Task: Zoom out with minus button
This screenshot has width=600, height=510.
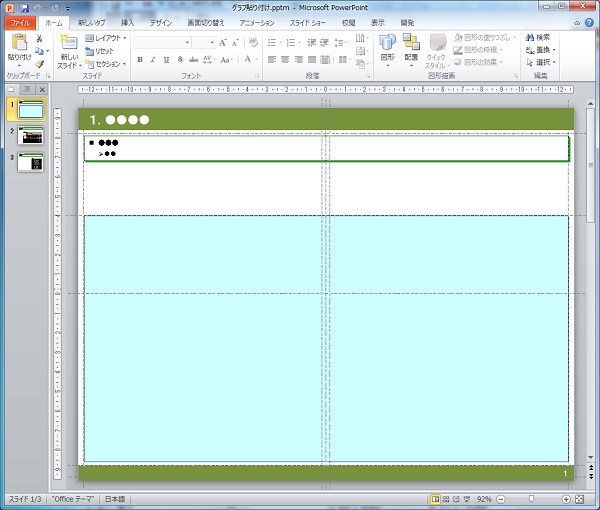Action: click(x=501, y=499)
